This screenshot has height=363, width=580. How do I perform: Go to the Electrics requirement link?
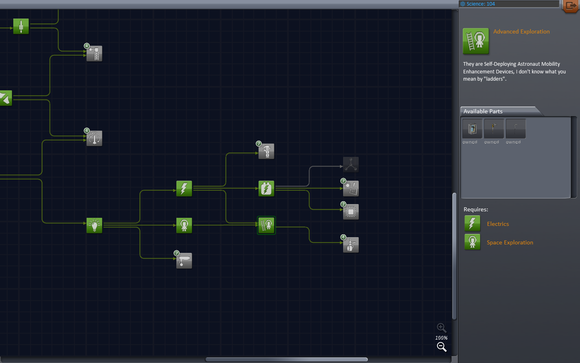point(498,224)
